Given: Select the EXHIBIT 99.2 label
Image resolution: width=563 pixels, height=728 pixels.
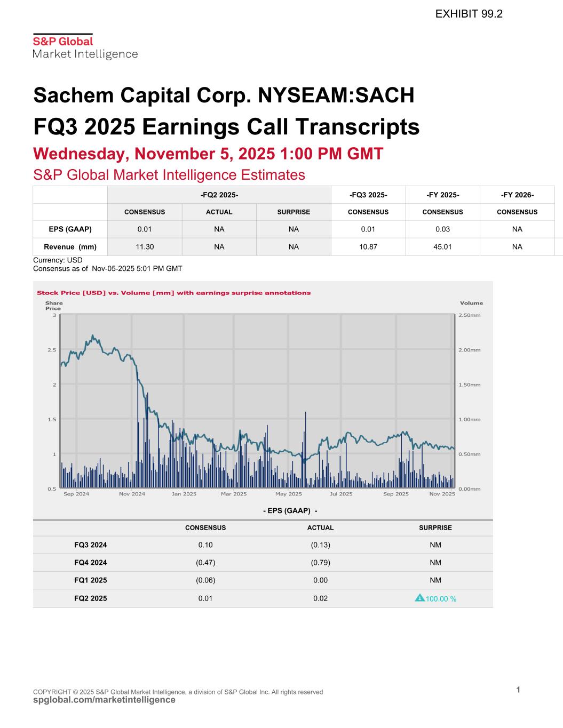Looking at the screenshot, I should point(469,14).
